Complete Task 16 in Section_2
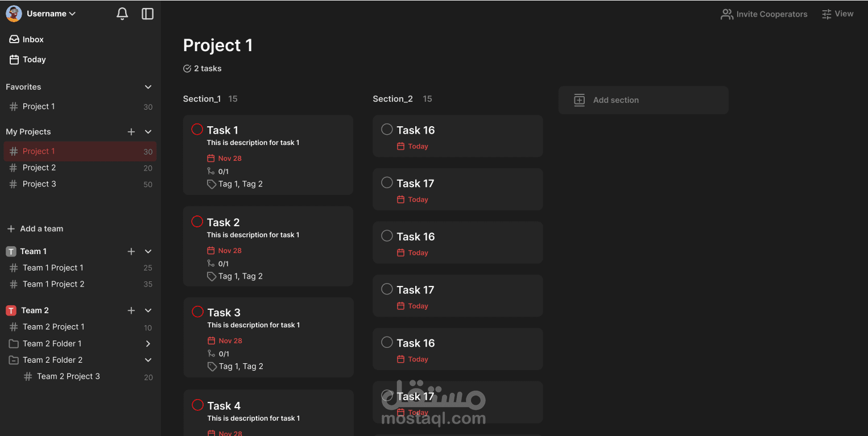The width and height of the screenshot is (868, 436). click(387, 129)
